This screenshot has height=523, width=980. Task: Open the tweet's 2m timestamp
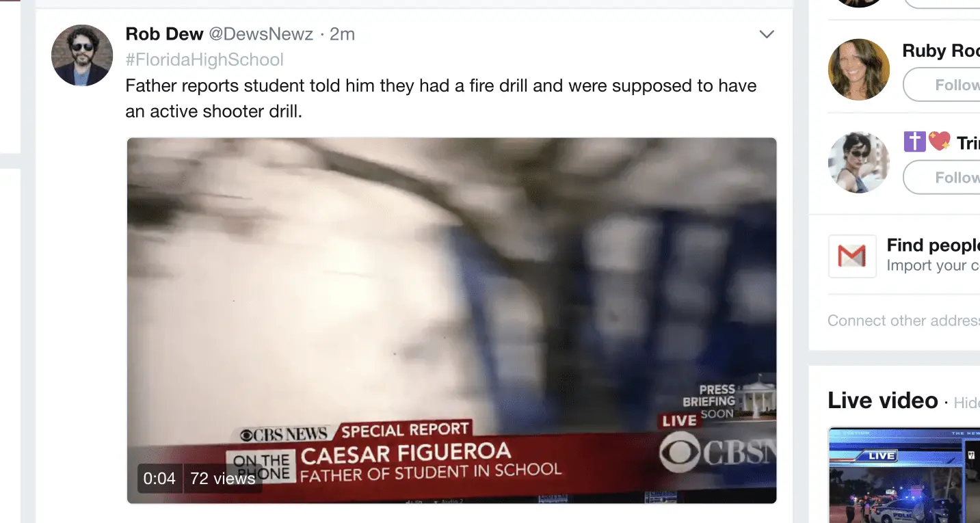342,33
